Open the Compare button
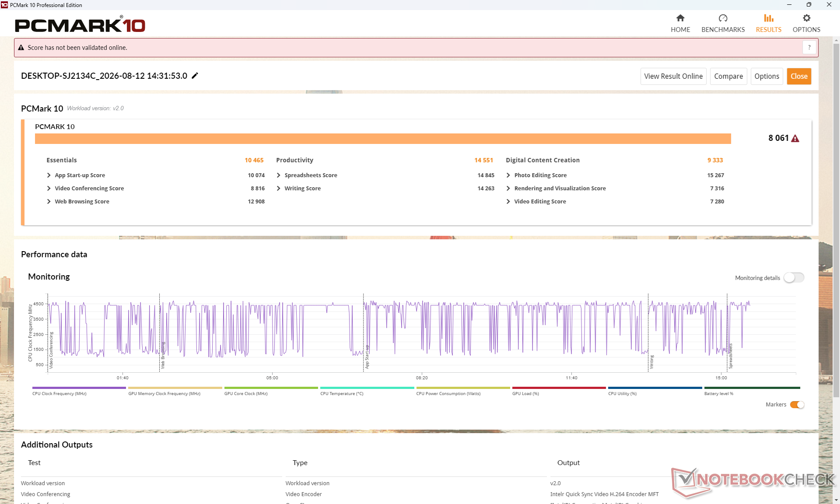The image size is (840, 504). coord(728,76)
